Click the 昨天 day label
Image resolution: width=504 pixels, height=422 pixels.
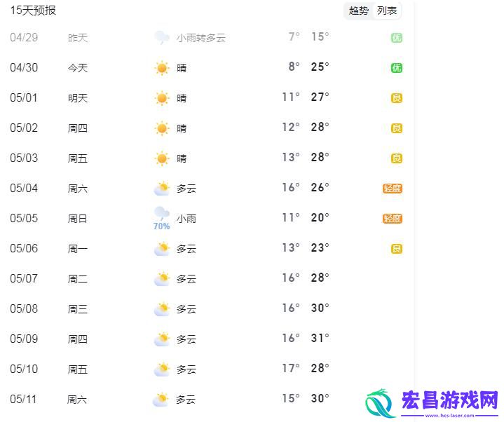point(78,38)
